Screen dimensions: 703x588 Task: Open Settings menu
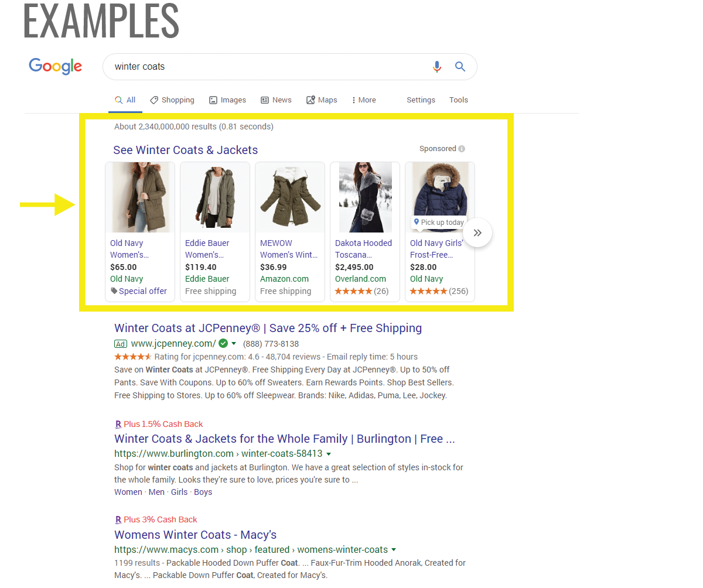(421, 100)
